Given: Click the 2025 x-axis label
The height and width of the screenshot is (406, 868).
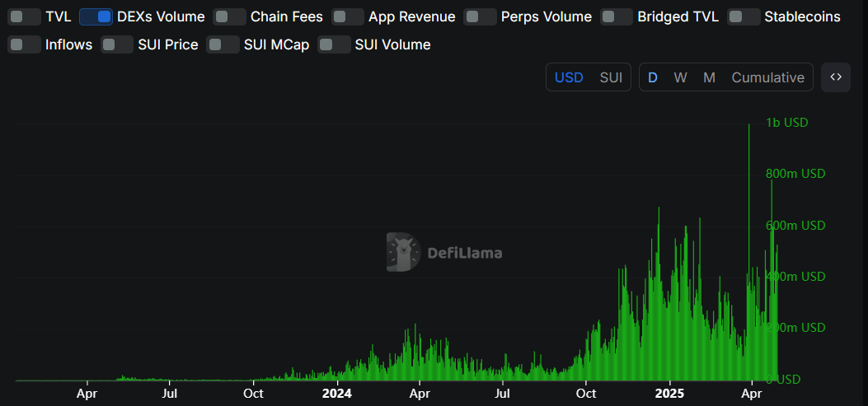Looking at the screenshot, I should 670,394.
